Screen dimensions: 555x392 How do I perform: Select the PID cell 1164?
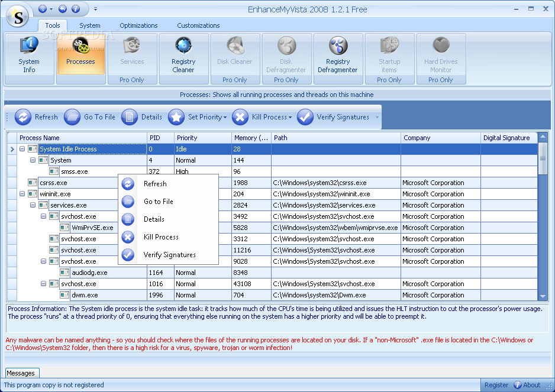point(161,273)
